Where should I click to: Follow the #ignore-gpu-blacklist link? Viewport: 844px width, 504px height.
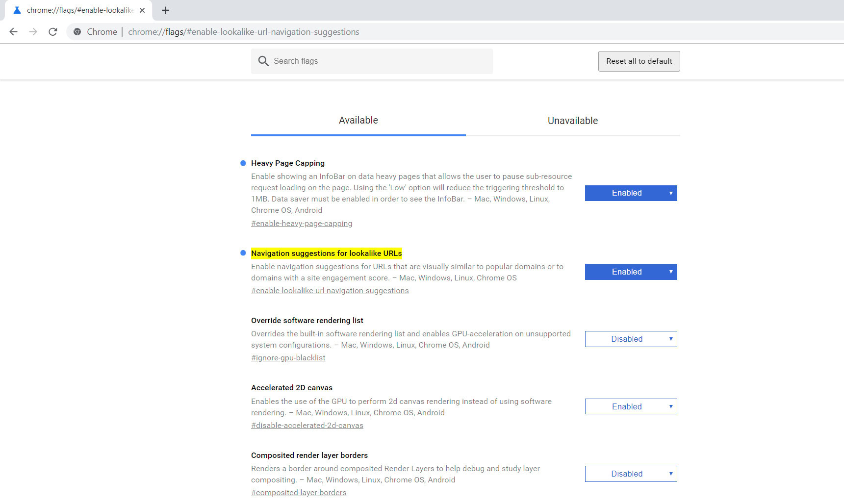[x=288, y=358]
